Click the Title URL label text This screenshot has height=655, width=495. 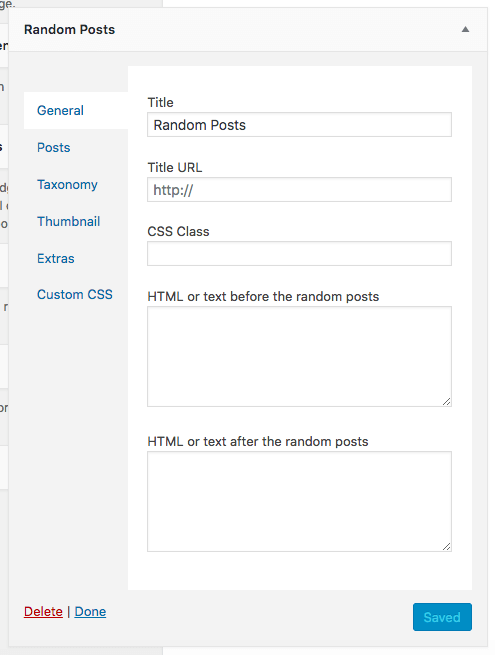click(175, 168)
